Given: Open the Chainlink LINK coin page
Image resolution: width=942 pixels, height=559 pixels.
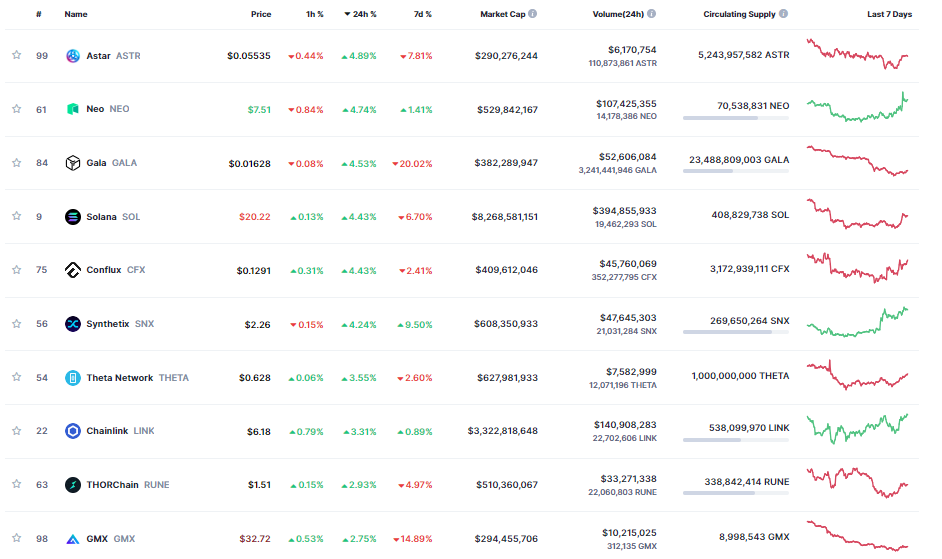Looking at the screenshot, I should click(x=120, y=431).
